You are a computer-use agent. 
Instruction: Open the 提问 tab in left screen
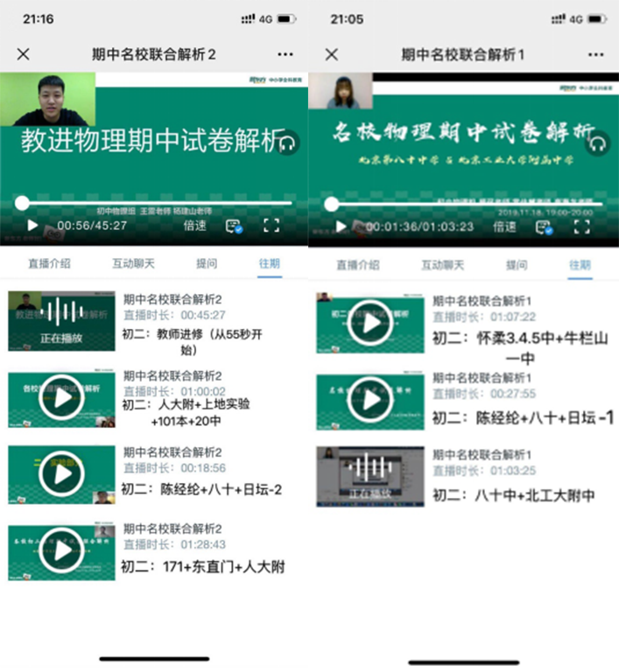pyautogui.click(x=206, y=263)
